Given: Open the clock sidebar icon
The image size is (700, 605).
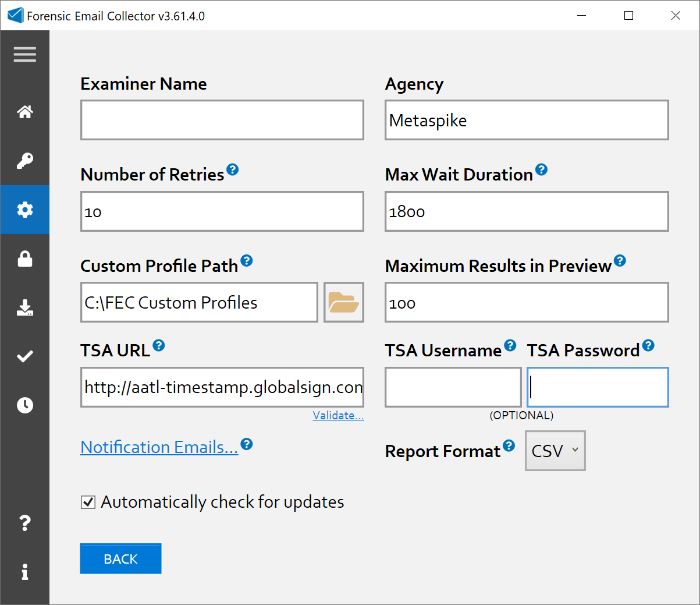Looking at the screenshot, I should point(25,405).
